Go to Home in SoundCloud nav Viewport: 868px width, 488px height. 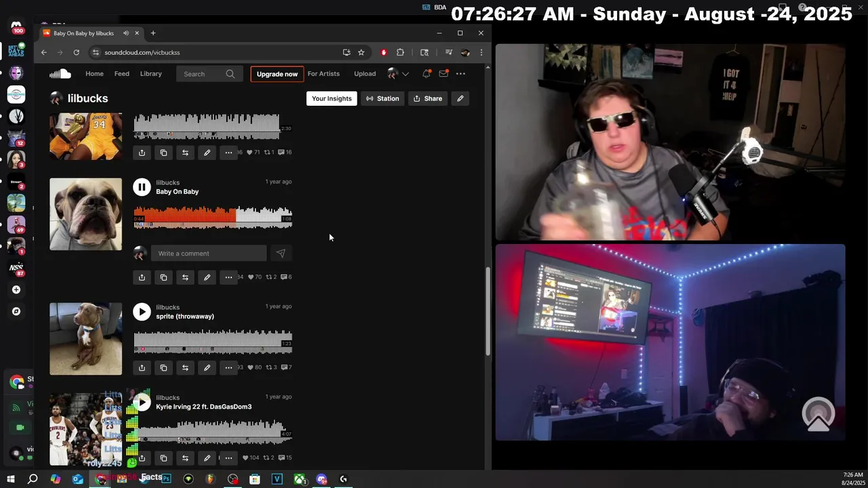point(94,74)
